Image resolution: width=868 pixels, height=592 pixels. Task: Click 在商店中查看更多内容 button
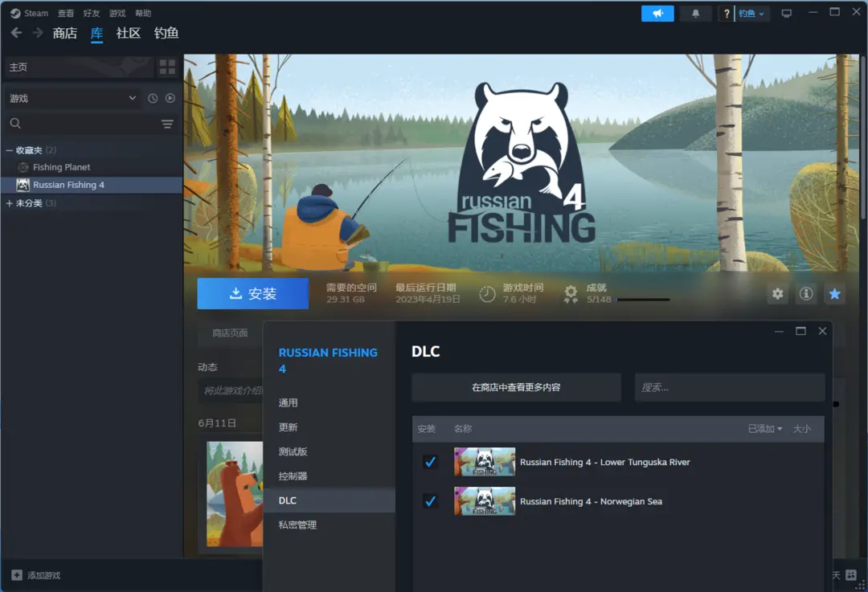tap(516, 387)
